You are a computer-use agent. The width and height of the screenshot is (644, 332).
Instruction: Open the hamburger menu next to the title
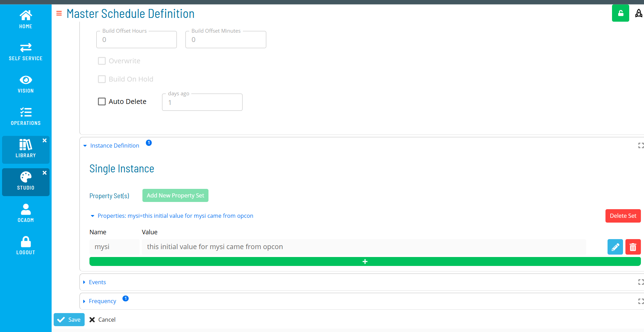pyautogui.click(x=59, y=13)
